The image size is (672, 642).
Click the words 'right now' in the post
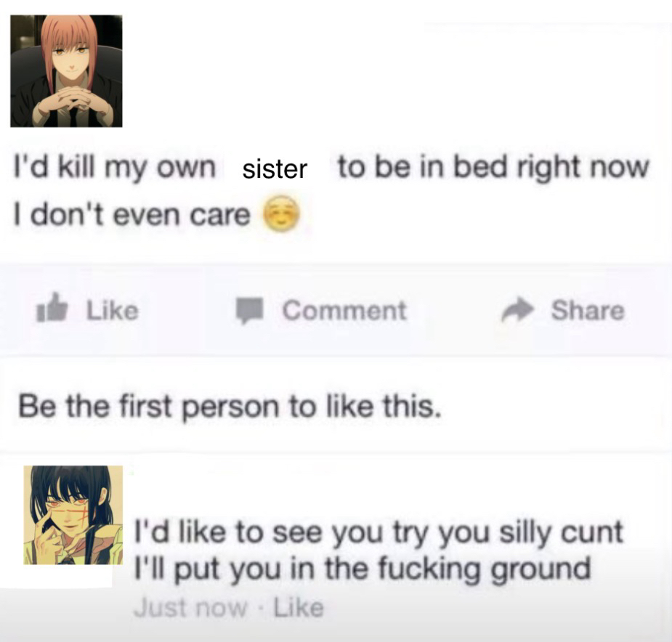tap(583, 168)
